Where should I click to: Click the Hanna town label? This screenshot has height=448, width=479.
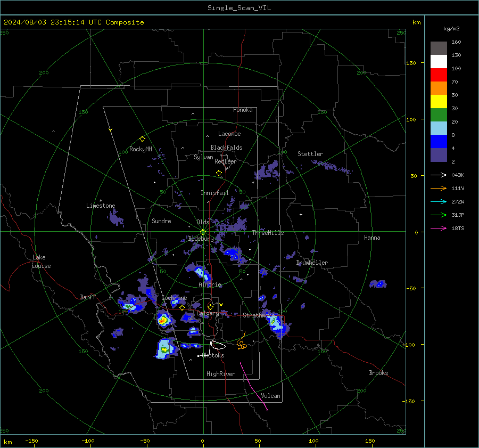pos(372,238)
